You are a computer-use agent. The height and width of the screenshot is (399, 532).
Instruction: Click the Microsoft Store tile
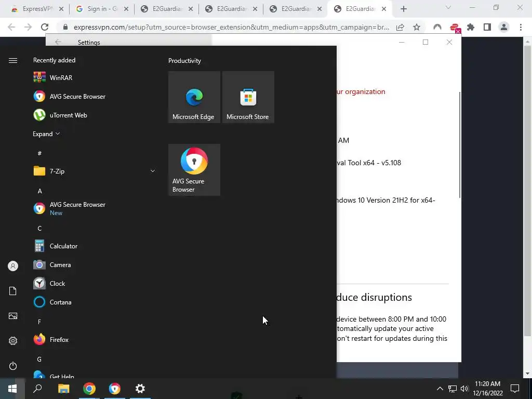[248, 97]
